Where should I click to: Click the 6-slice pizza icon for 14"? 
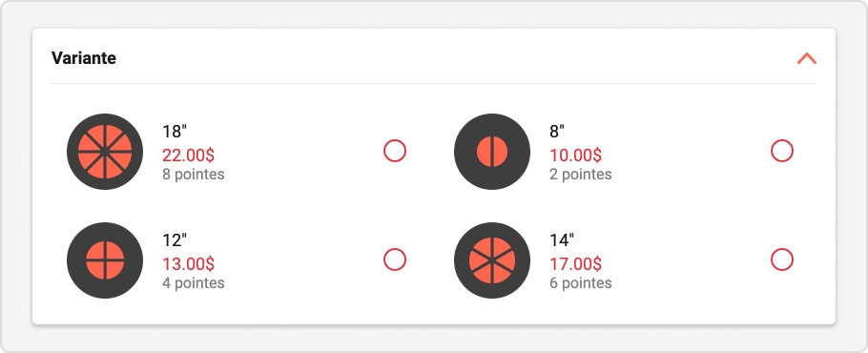[492, 260]
